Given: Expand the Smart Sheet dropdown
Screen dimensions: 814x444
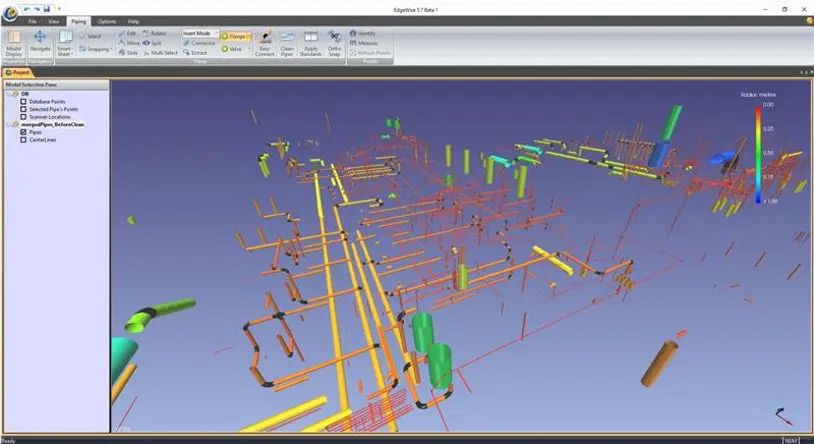Looking at the screenshot, I should pyautogui.click(x=65, y=43).
